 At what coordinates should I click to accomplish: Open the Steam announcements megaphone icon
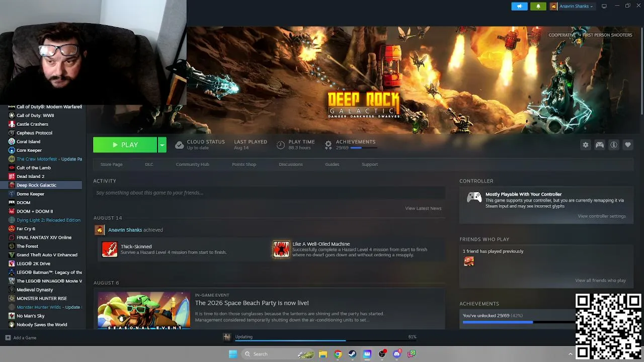519,7
